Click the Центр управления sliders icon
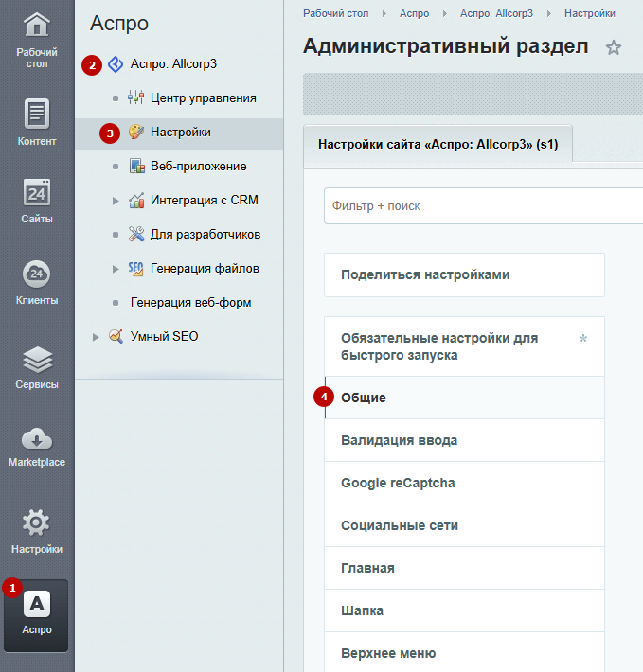The width and height of the screenshot is (643, 672). click(x=135, y=98)
